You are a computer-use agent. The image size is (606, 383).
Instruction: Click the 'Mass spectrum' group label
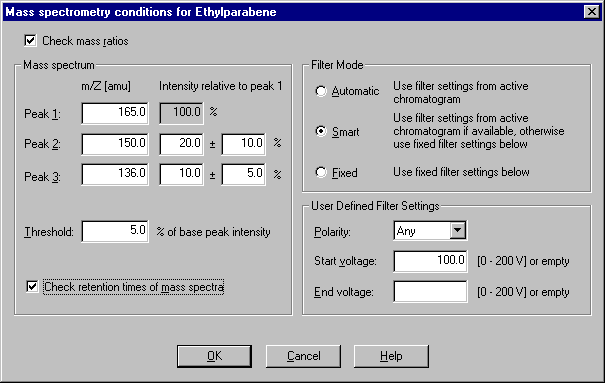pyautogui.click(x=59, y=65)
